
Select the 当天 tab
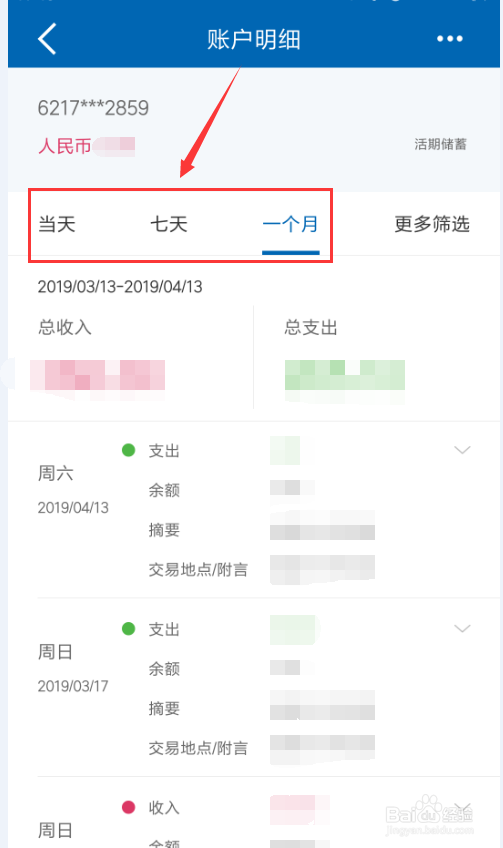[57, 224]
